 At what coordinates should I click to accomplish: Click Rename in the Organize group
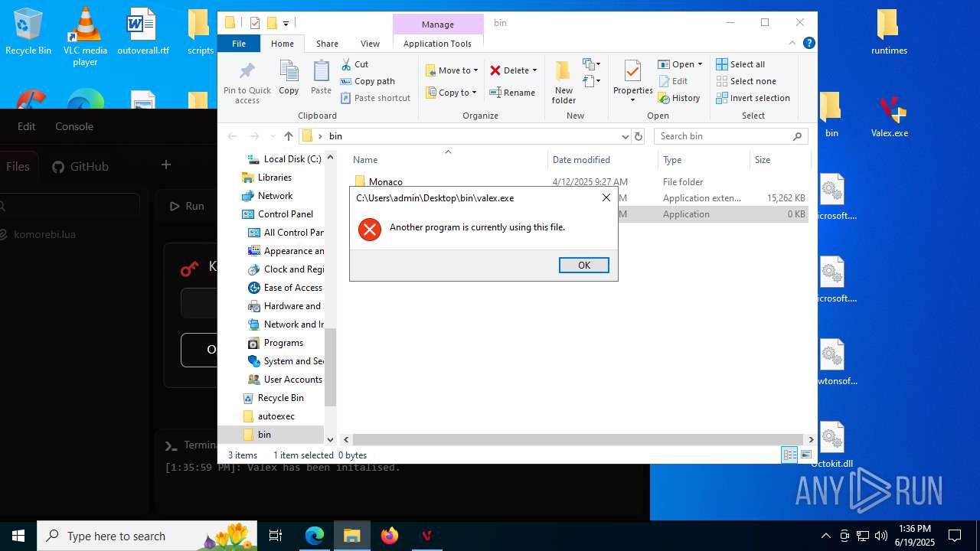(x=512, y=93)
